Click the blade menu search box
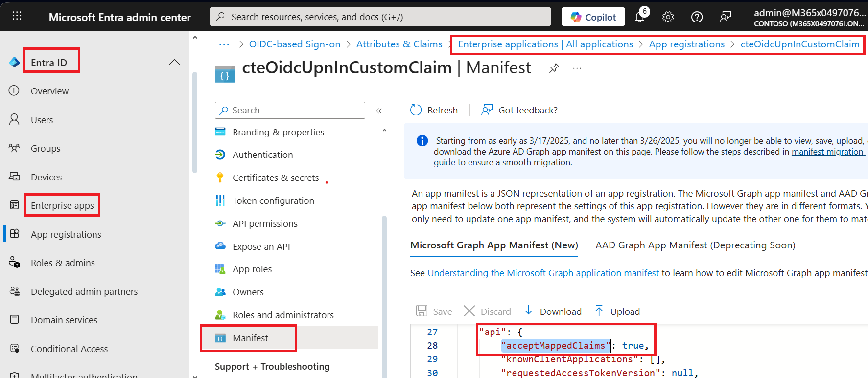 tap(290, 110)
